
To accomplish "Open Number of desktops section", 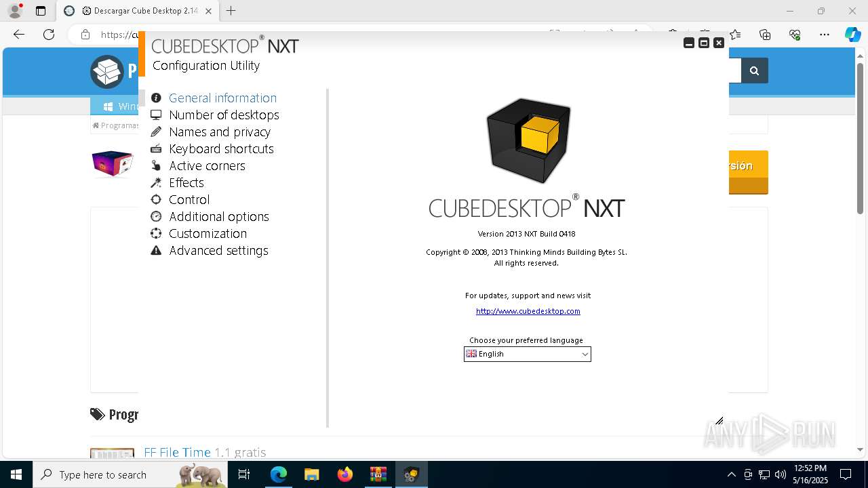I will (x=224, y=115).
